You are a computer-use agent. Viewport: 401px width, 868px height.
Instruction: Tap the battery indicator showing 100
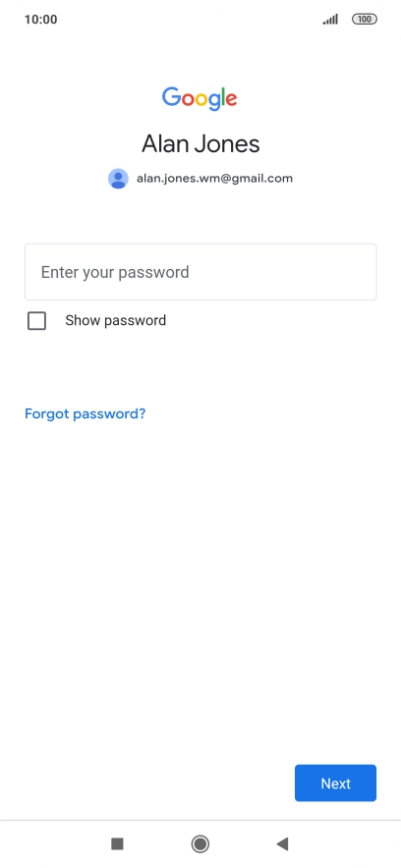coord(365,20)
